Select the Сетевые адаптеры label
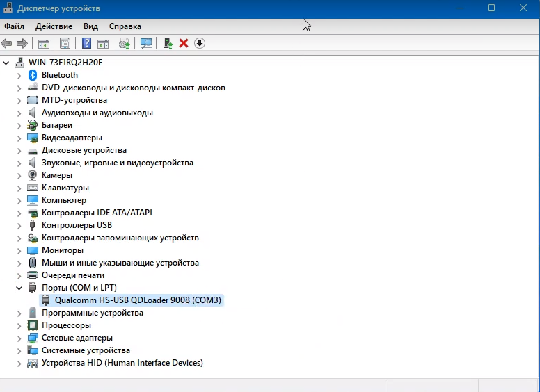Image resolution: width=540 pixels, height=392 pixels. pyautogui.click(x=77, y=338)
